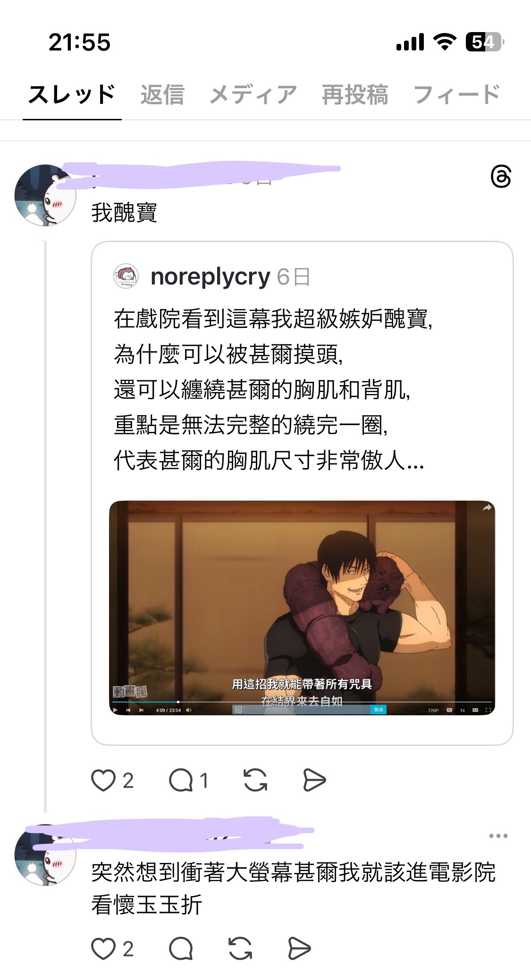The width and height of the screenshot is (531, 980).
Task: Like the first post with heart icon
Action: [x=103, y=780]
